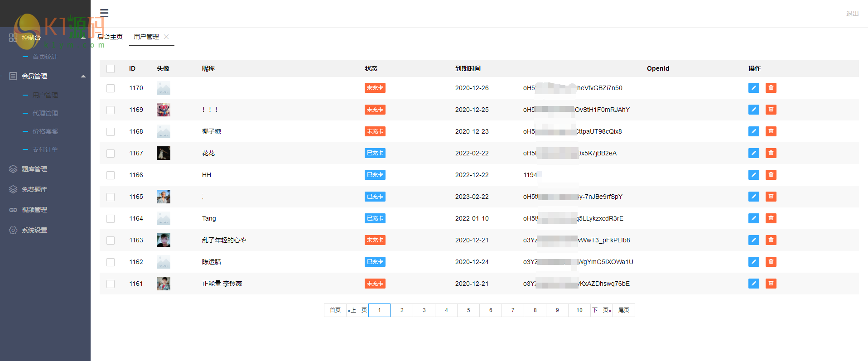
Task: Delete user 1163 with trash icon
Action: point(771,240)
